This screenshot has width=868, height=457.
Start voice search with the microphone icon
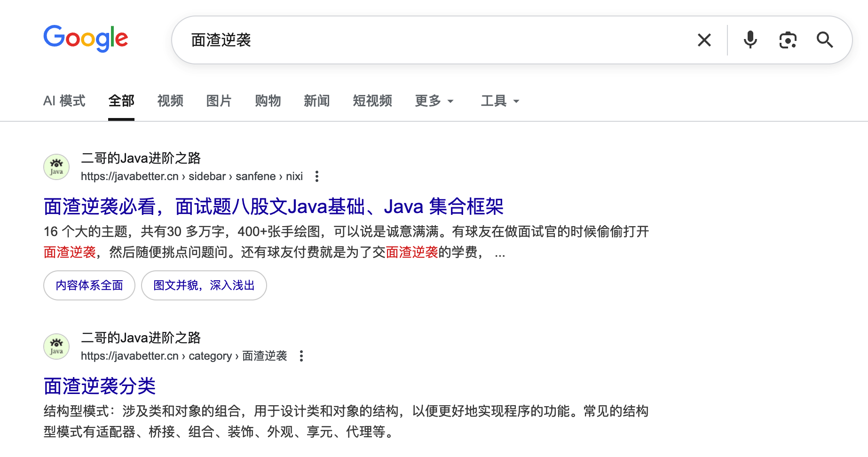point(750,40)
